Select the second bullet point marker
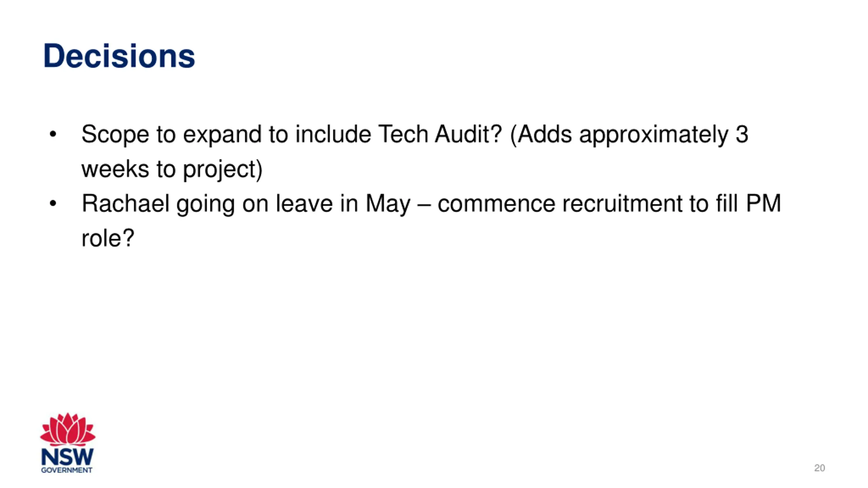The height and width of the screenshot is (488, 868). pyautogui.click(x=53, y=204)
